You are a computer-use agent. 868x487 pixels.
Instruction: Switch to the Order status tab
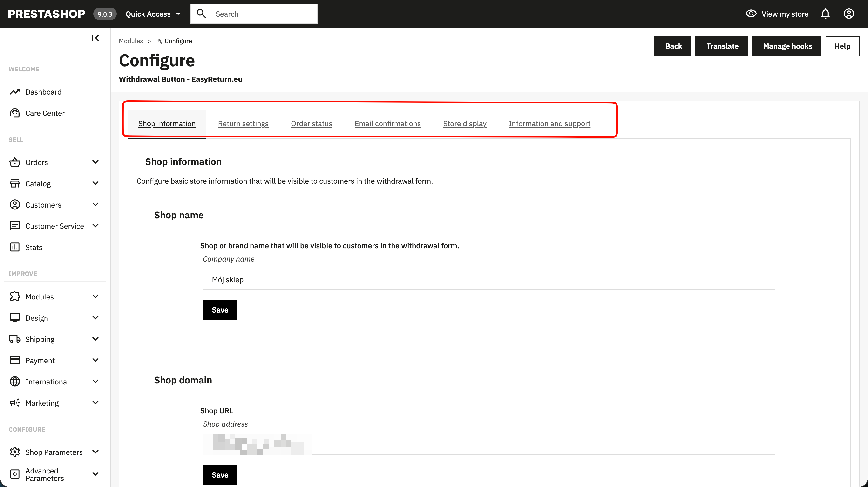(312, 123)
